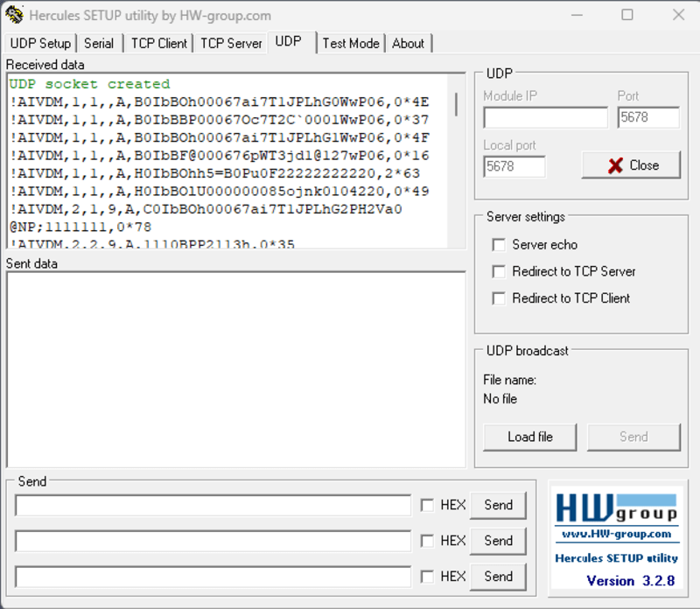Viewport: 700px width, 609px height.
Task: Switch to the UDP Setup tab
Action: pos(40,43)
